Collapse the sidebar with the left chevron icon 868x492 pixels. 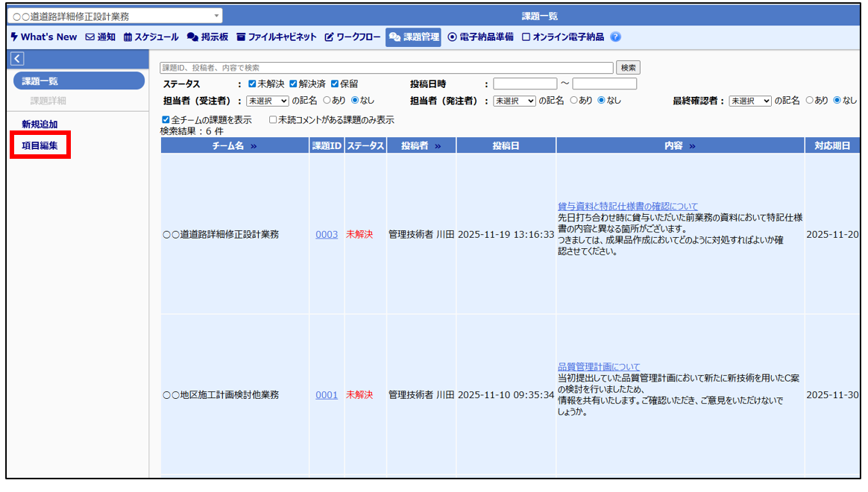[x=18, y=59]
